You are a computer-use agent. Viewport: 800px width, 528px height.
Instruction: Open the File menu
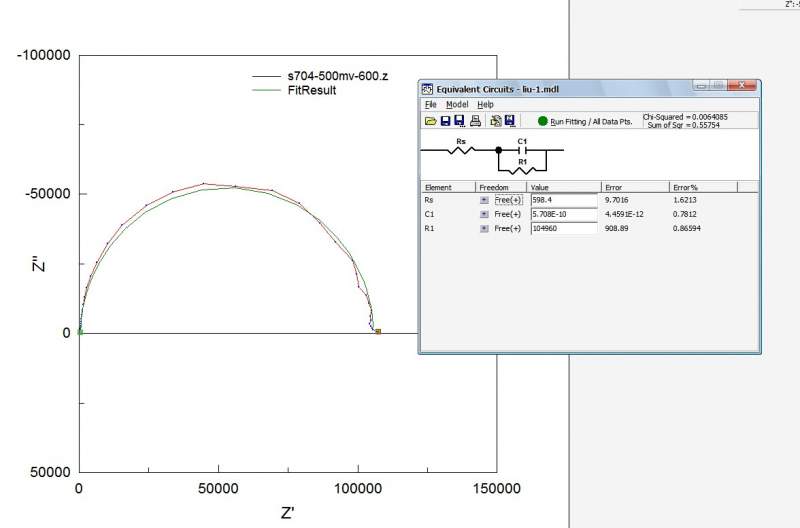pos(431,105)
